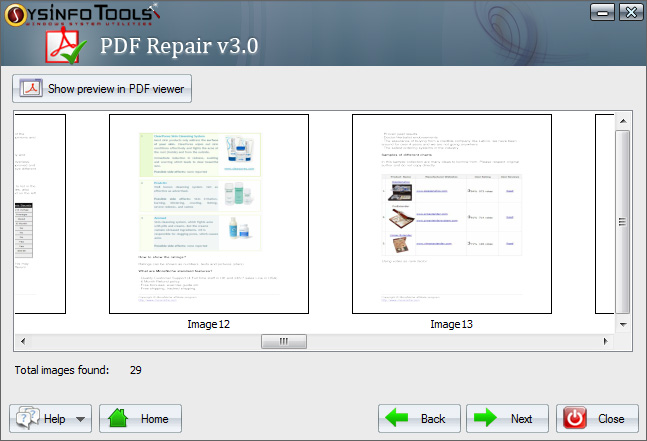Expand the Help dropdown arrow
This screenshot has width=647, height=441.
(x=80, y=419)
